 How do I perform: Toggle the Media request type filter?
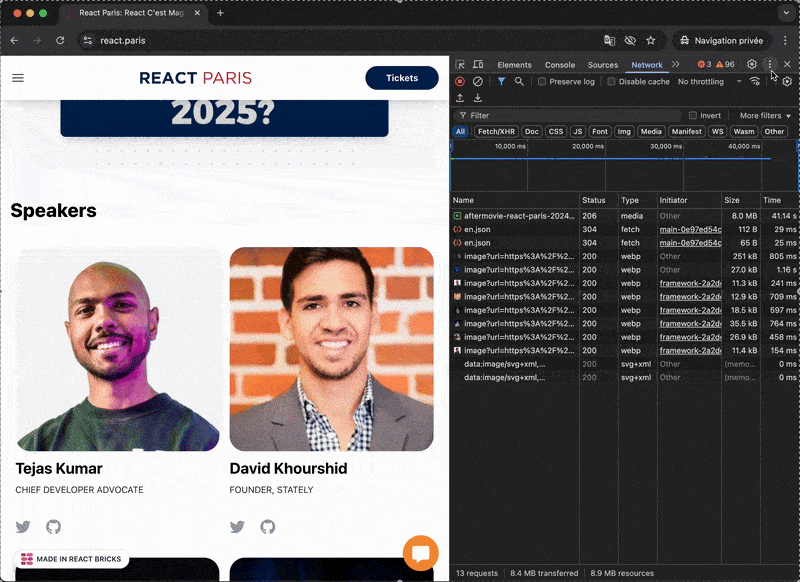[x=651, y=132]
